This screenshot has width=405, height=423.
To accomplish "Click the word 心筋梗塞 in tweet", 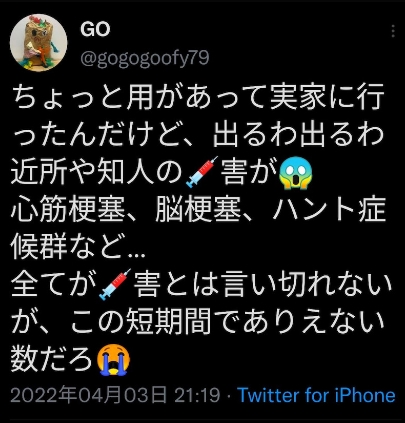I will click(68, 210).
